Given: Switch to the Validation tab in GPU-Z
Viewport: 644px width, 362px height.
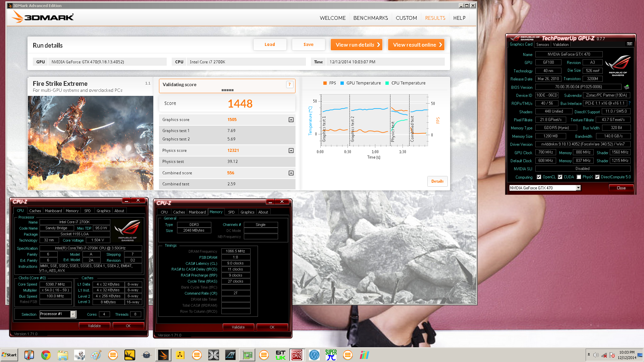Looking at the screenshot, I should pyautogui.click(x=561, y=45).
